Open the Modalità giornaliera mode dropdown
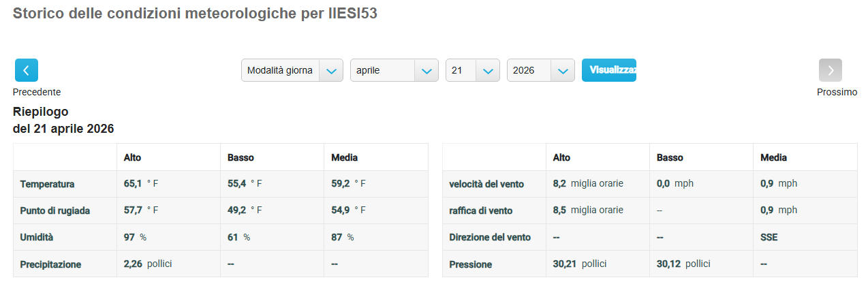Screen dimensions: 868x297 coord(292,70)
